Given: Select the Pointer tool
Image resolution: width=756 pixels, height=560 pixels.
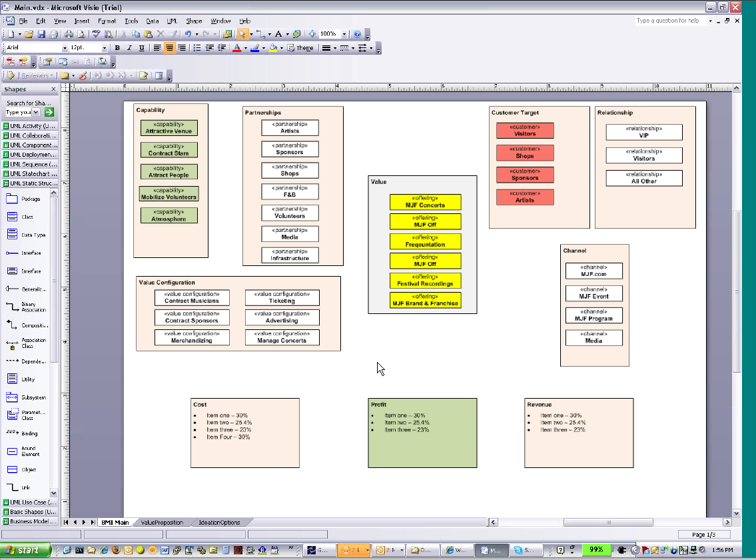Looking at the screenshot, I should click(243, 34).
